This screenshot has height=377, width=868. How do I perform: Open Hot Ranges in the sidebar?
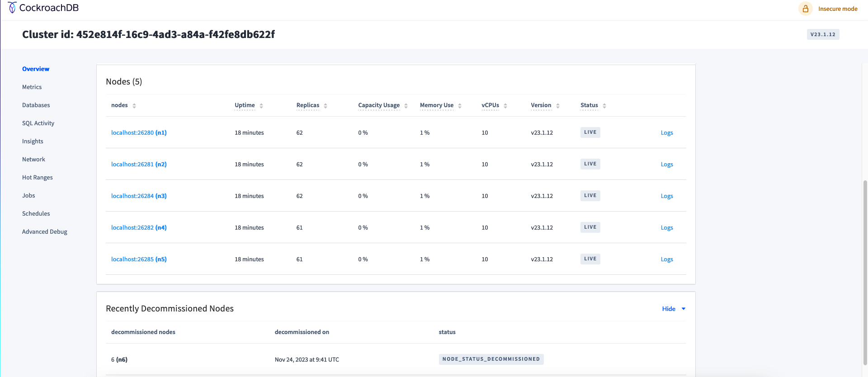[38, 177]
